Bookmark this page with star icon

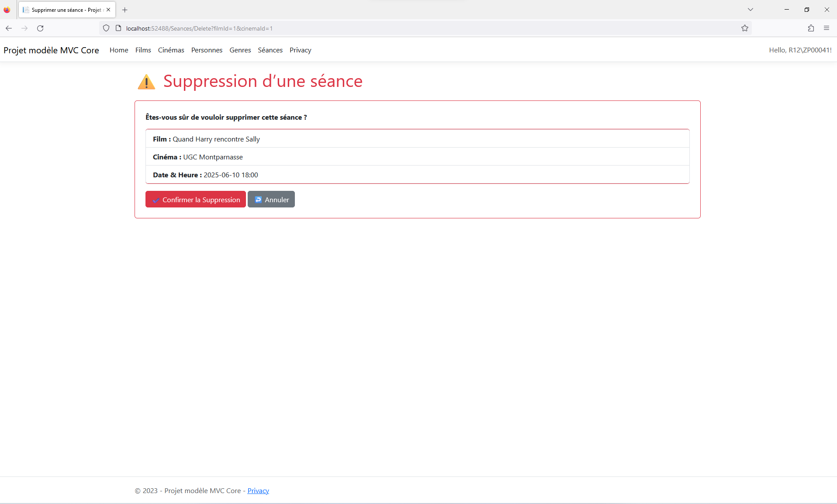[x=745, y=28]
